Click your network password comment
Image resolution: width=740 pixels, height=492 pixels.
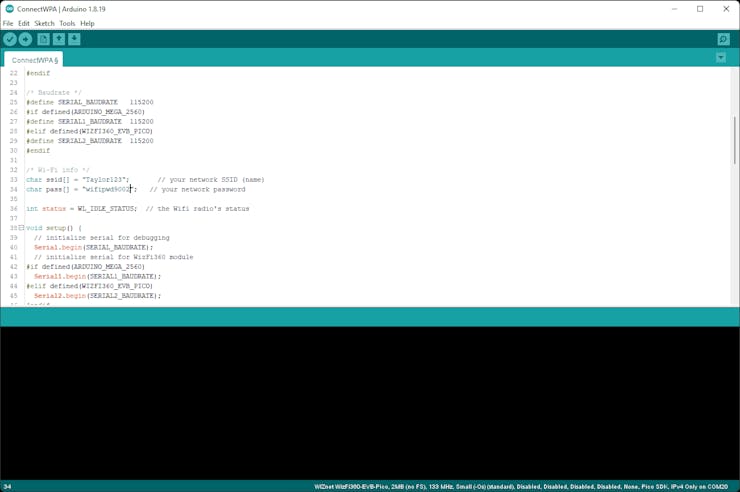[197, 189]
